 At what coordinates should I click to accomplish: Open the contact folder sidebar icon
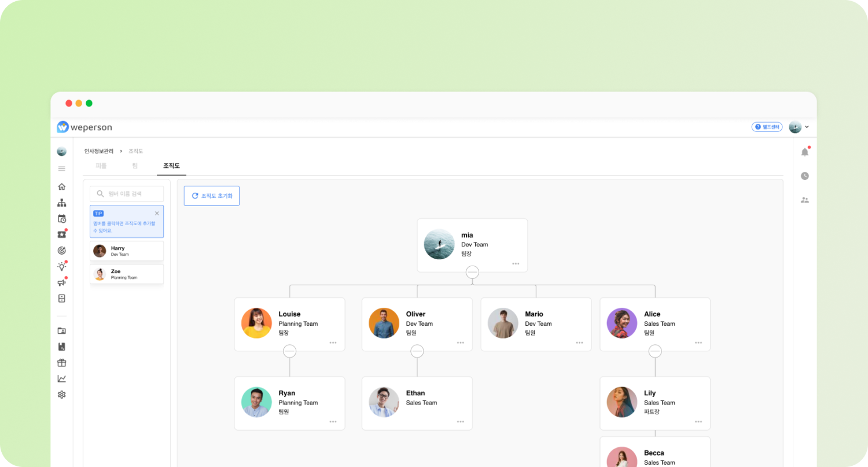(x=62, y=331)
